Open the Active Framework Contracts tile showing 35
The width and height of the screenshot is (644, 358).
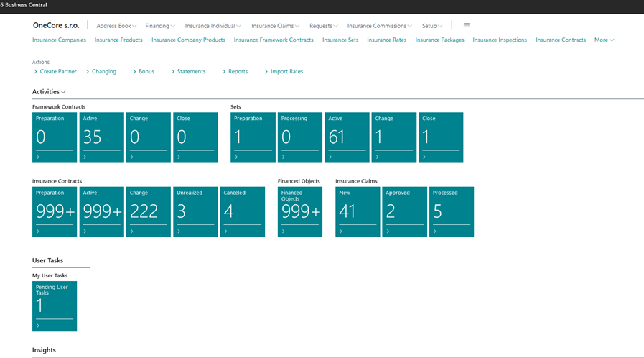(x=101, y=137)
